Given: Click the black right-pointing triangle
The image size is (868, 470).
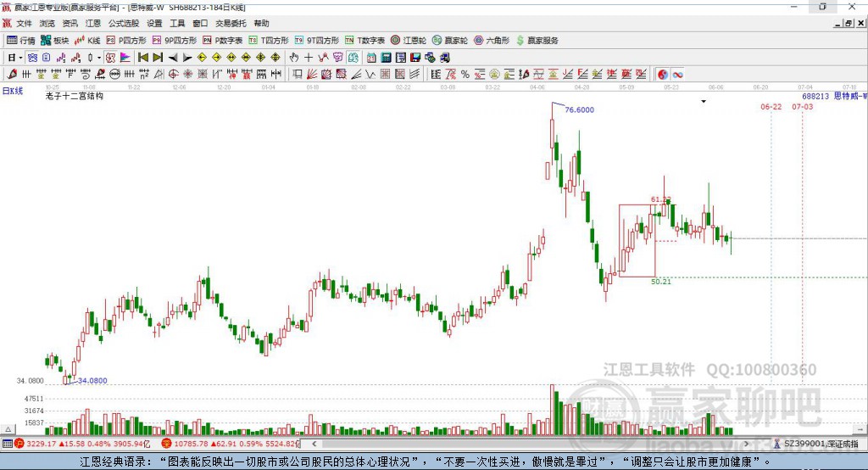Looking at the screenshot, I should 187,58.
